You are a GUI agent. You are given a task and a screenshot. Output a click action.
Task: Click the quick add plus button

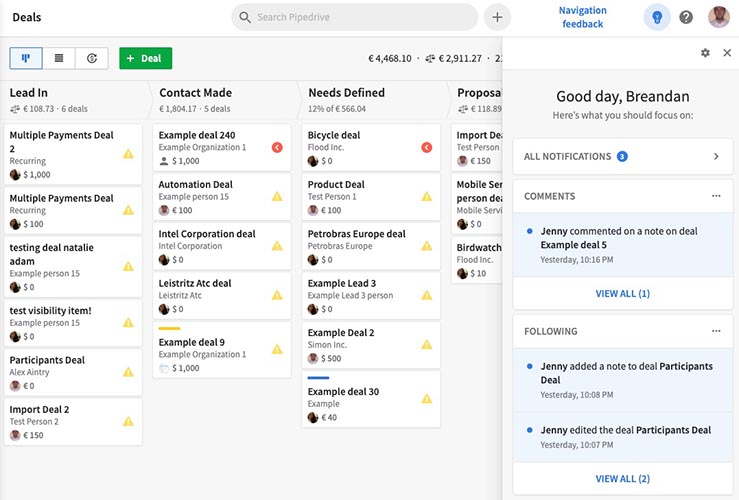tap(497, 17)
